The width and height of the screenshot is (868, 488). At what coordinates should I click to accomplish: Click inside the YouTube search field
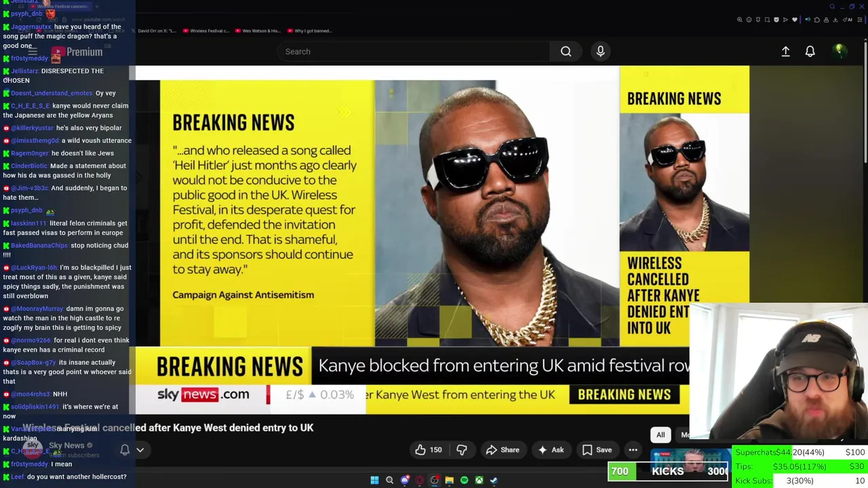414,52
